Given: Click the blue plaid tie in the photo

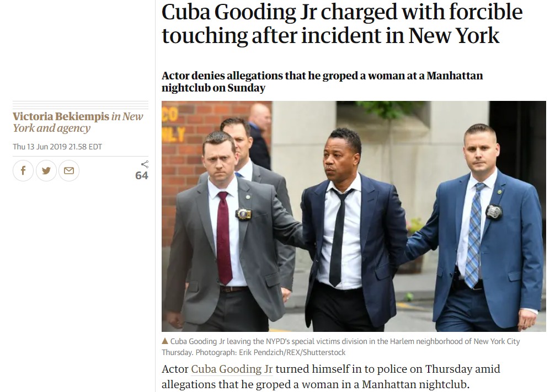Looking at the screenshot, I should [474, 235].
